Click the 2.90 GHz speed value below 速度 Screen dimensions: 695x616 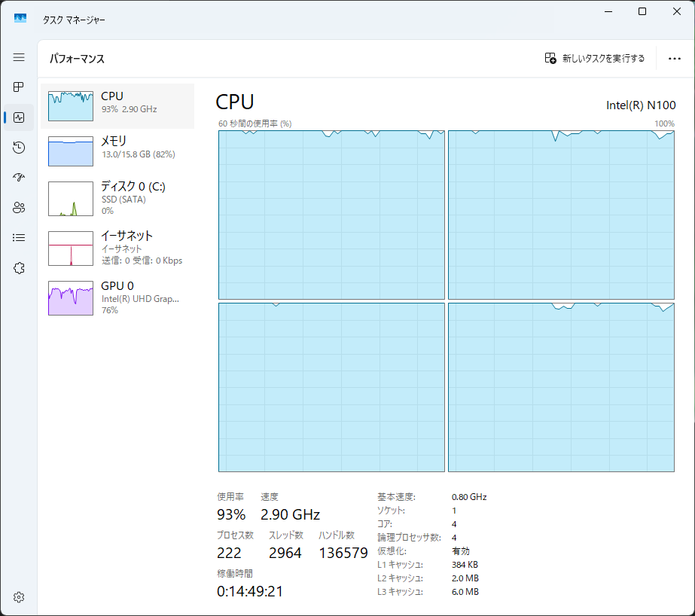tap(291, 514)
